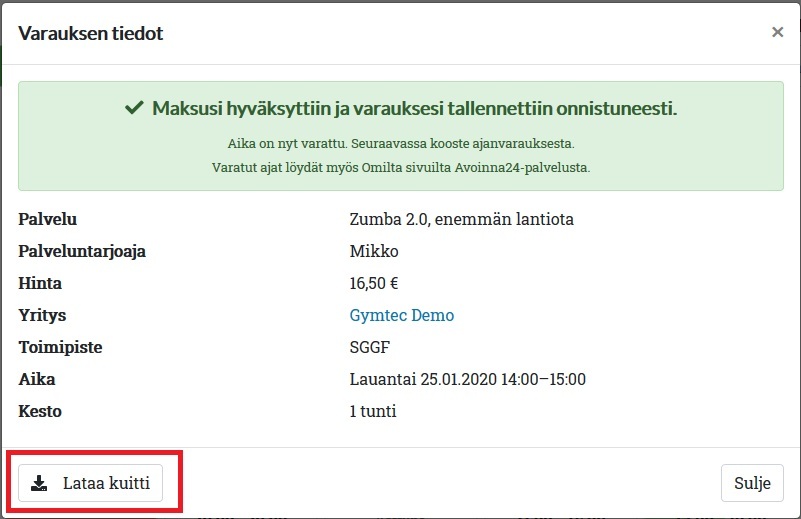Select the Palveluntarjoaja label
The height and width of the screenshot is (519, 801).
(82, 251)
